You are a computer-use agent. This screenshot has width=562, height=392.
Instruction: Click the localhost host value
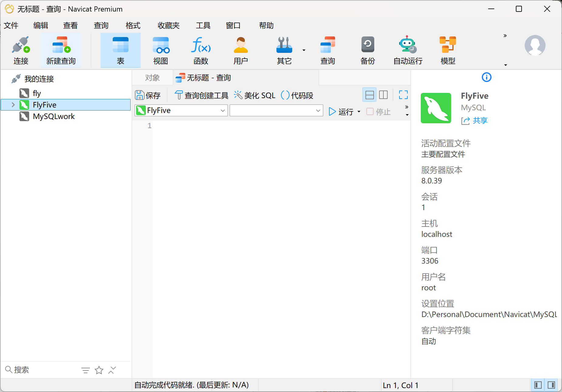(437, 234)
